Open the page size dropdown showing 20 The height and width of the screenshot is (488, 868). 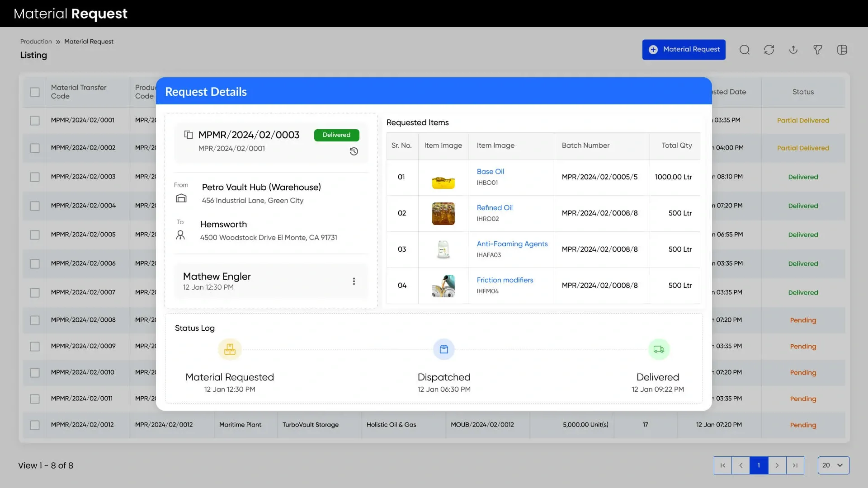pos(833,465)
